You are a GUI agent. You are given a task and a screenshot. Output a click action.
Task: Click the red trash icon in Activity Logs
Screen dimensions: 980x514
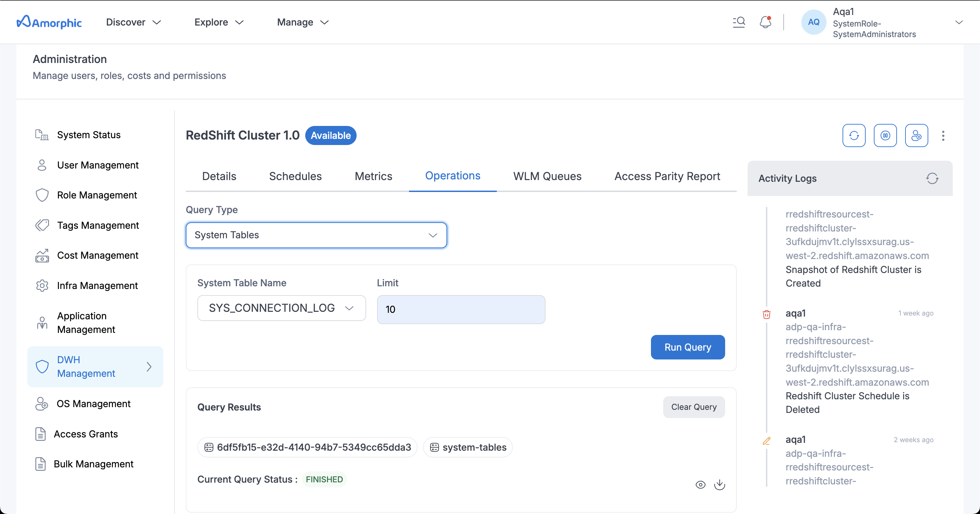click(x=767, y=314)
